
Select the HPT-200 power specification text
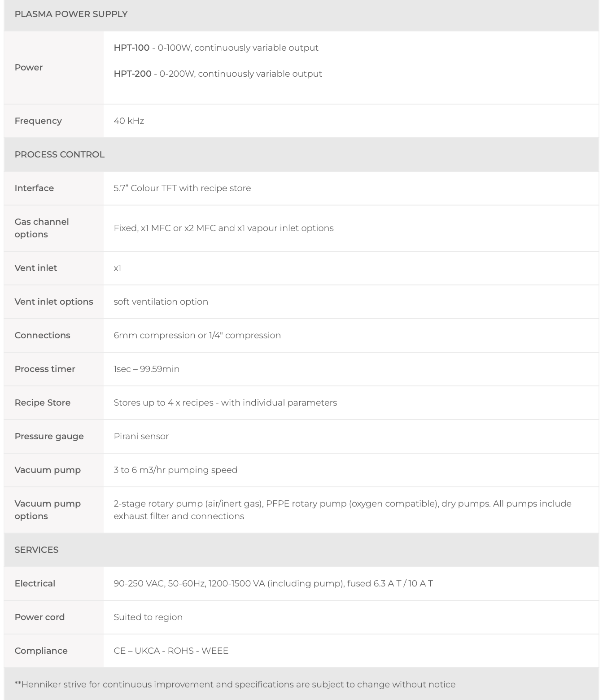coord(218,74)
